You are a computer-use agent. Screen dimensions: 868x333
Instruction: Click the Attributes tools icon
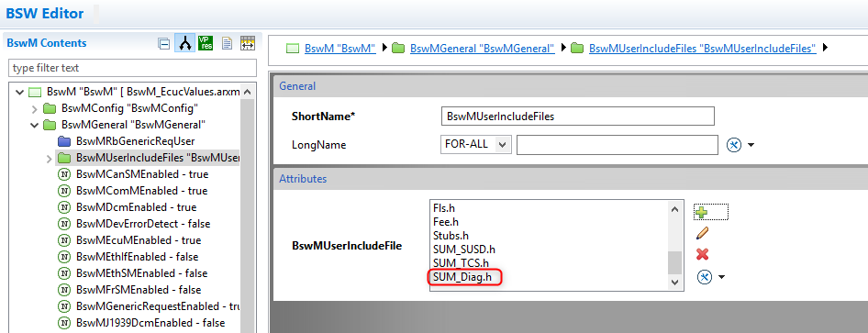tap(704, 276)
